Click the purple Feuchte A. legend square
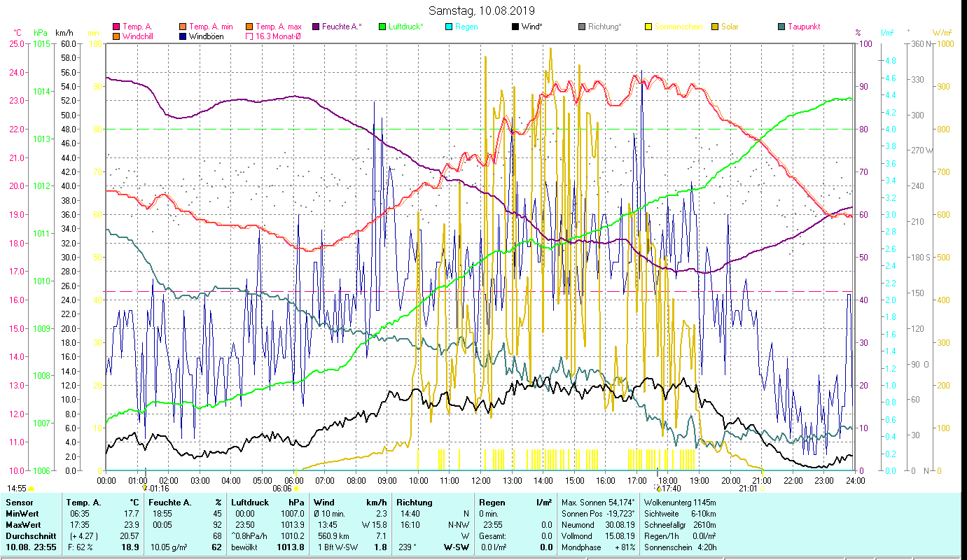This screenshot has height=560, width=967. coord(316,27)
